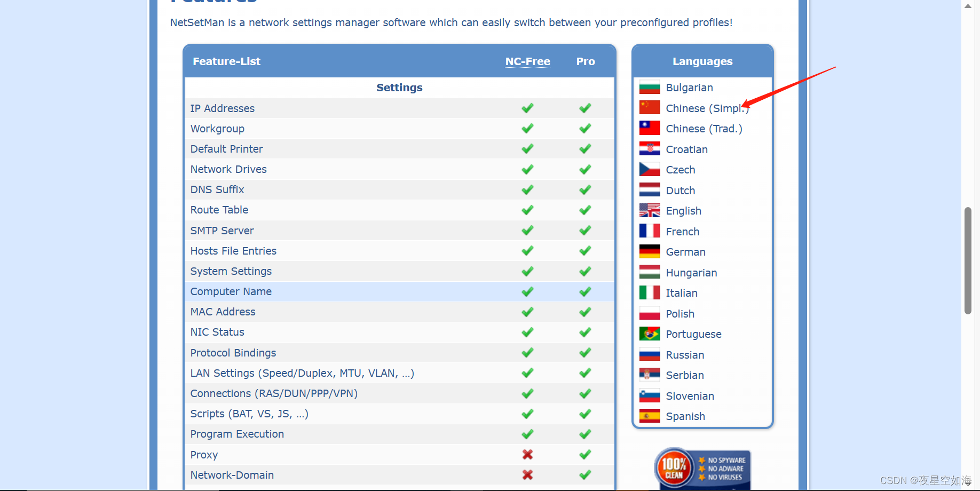Screen dimensions: 980x491
Task: Select the Chinese (Trad.) language link
Action: [704, 129]
